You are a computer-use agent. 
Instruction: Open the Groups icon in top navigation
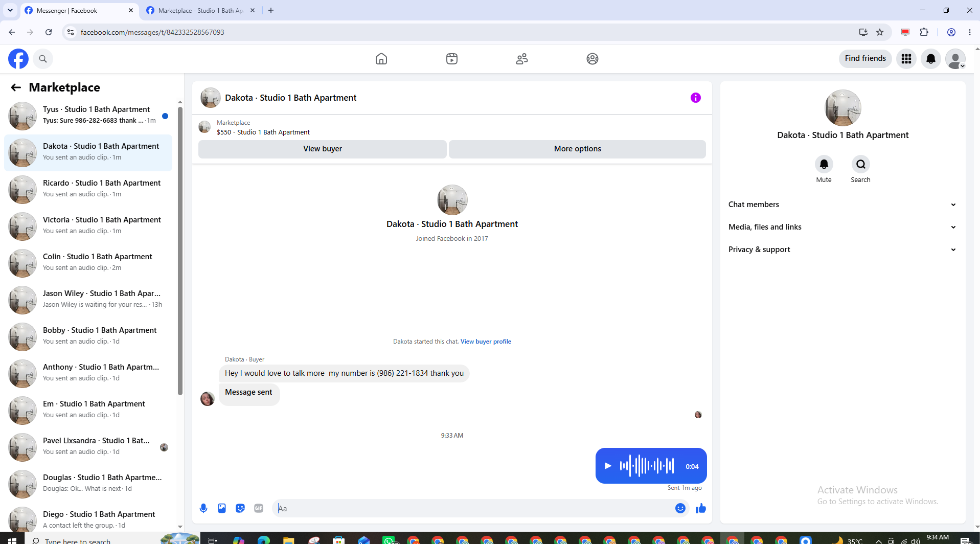pyautogui.click(x=592, y=59)
